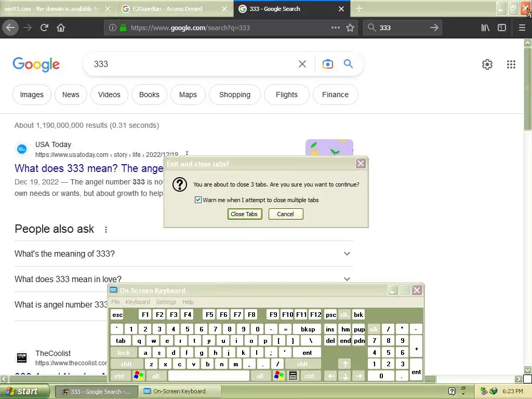Filter results by Flights

[286, 95]
